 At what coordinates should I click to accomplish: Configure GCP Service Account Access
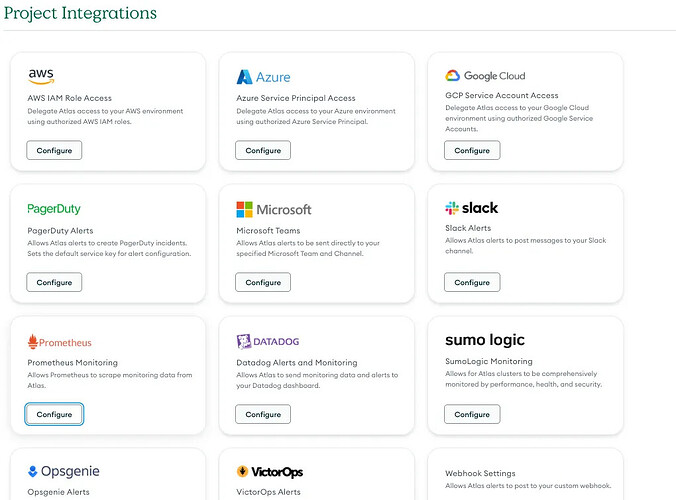(x=472, y=150)
